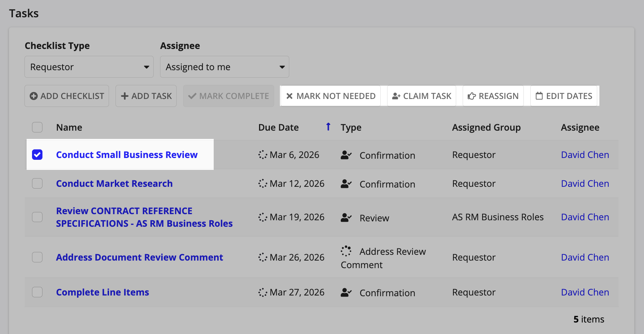
Task: Click the 5 items count
Action: 589,319
